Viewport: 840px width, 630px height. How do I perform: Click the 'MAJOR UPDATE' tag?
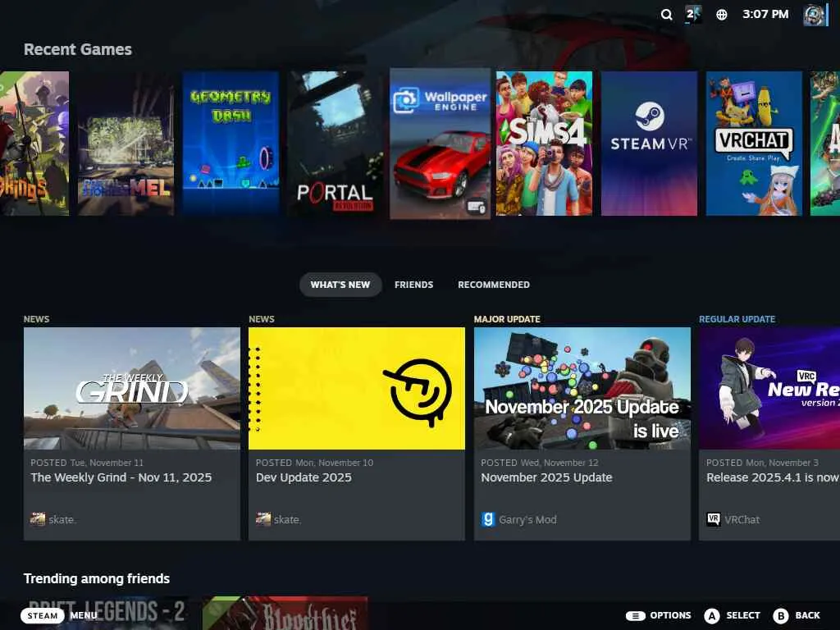click(x=507, y=319)
